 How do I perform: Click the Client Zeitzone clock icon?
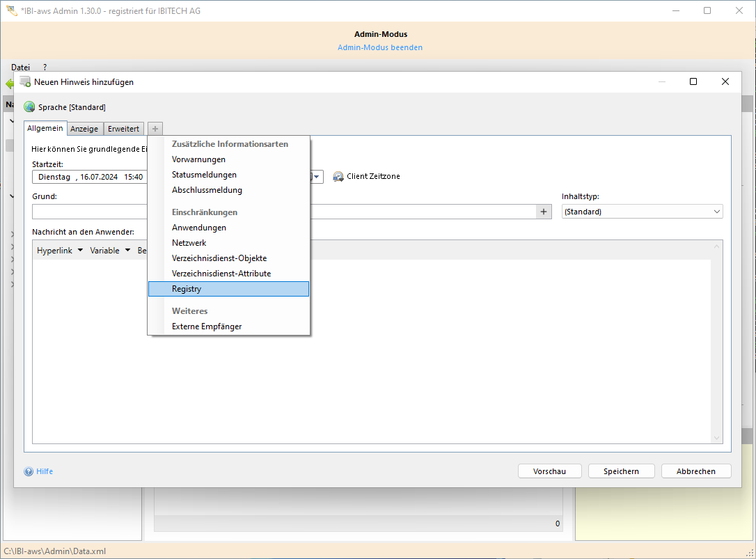click(x=338, y=176)
